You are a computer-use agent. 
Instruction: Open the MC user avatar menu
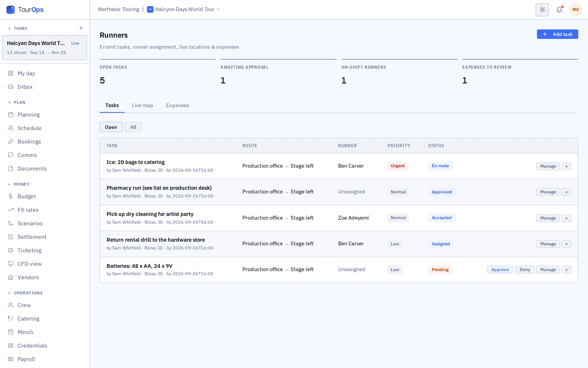click(576, 10)
